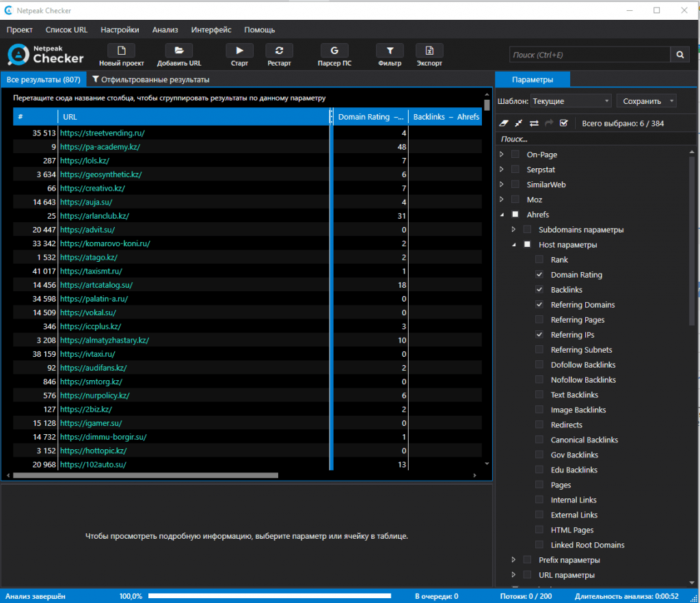Expand the On-Page parameter group
700x603 pixels.
pyautogui.click(x=502, y=155)
